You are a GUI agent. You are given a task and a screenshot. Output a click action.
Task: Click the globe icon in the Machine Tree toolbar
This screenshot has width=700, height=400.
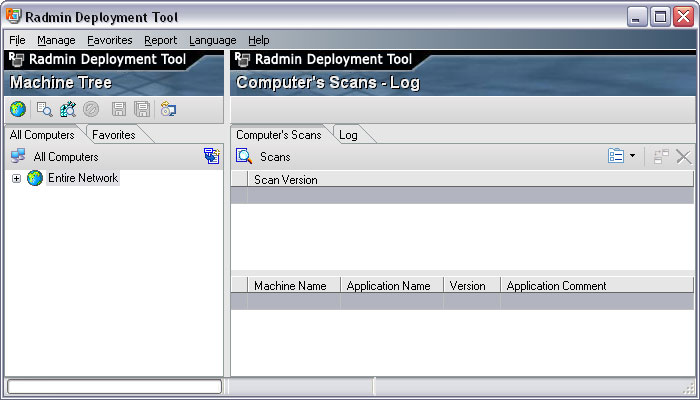18,109
